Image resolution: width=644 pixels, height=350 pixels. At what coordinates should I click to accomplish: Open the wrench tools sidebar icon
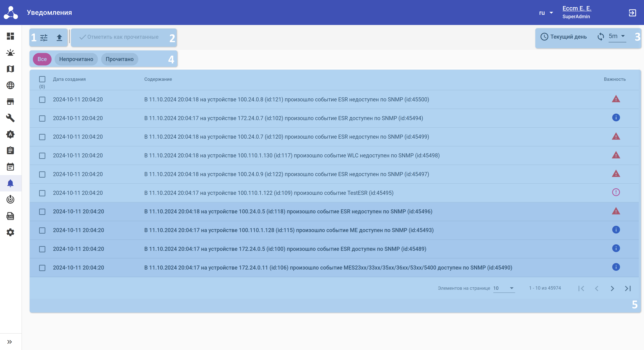(10, 118)
